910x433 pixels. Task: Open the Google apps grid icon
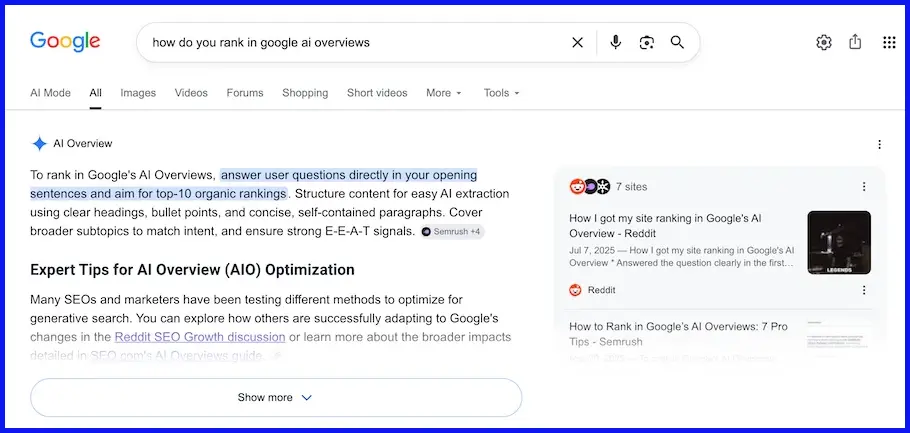(889, 42)
